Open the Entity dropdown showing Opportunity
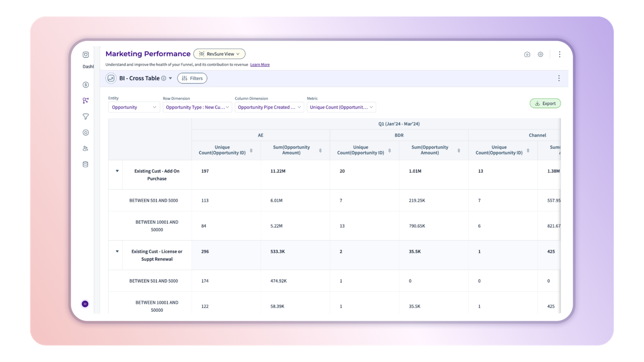644x362 pixels. [x=134, y=107]
